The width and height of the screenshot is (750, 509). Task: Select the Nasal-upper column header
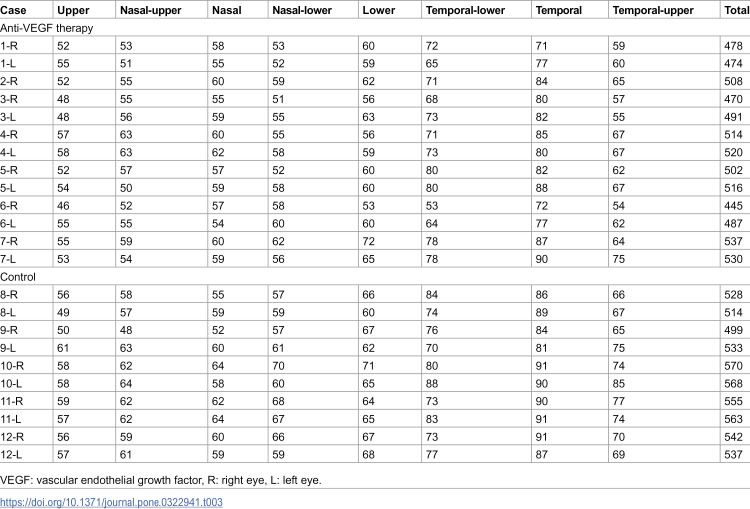tap(151, 11)
